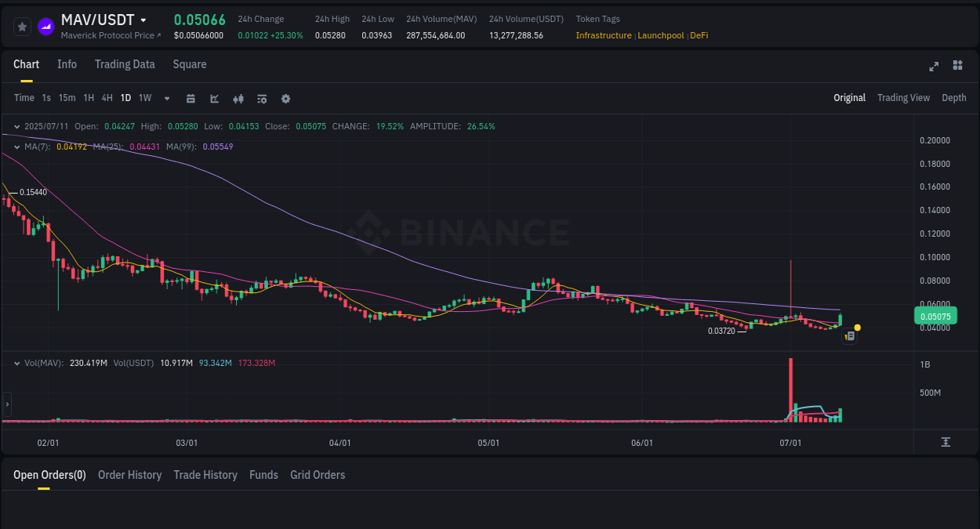This screenshot has height=529, width=980.
Task: Expand chart to fullscreen with arrows icon
Action: (933, 67)
